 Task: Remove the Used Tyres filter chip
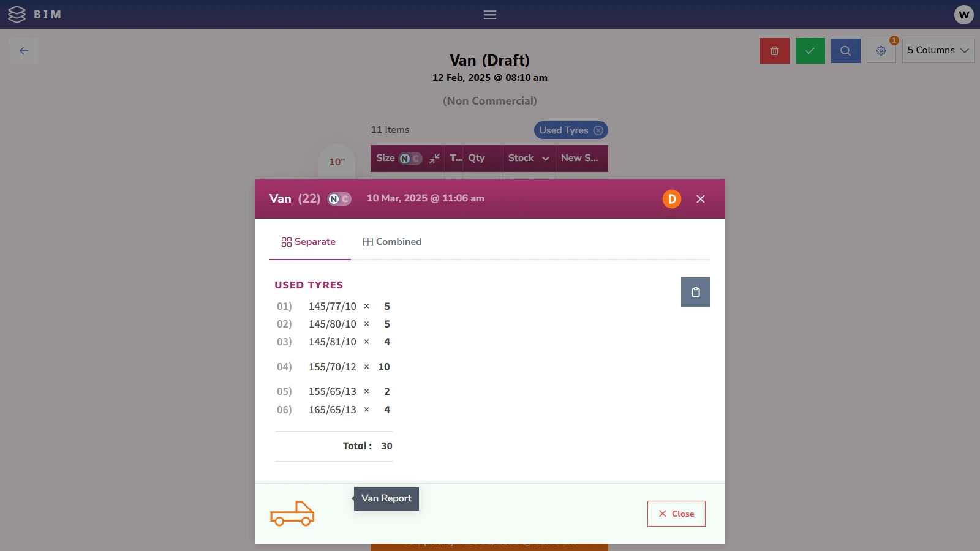coord(598,130)
